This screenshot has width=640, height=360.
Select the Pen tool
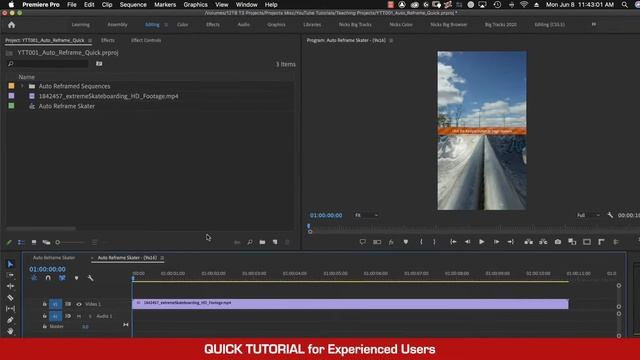pyautogui.click(x=10, y=320)
